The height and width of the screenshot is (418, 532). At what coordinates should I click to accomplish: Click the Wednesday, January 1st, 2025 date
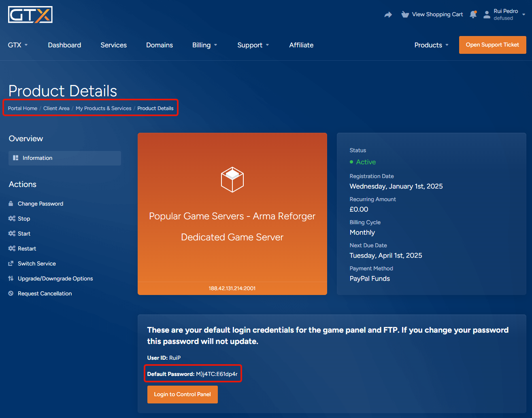(396, 186)
